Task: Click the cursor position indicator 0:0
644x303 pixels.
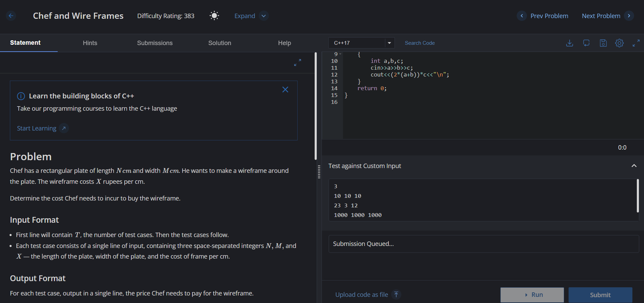Action: pos(622,148)
